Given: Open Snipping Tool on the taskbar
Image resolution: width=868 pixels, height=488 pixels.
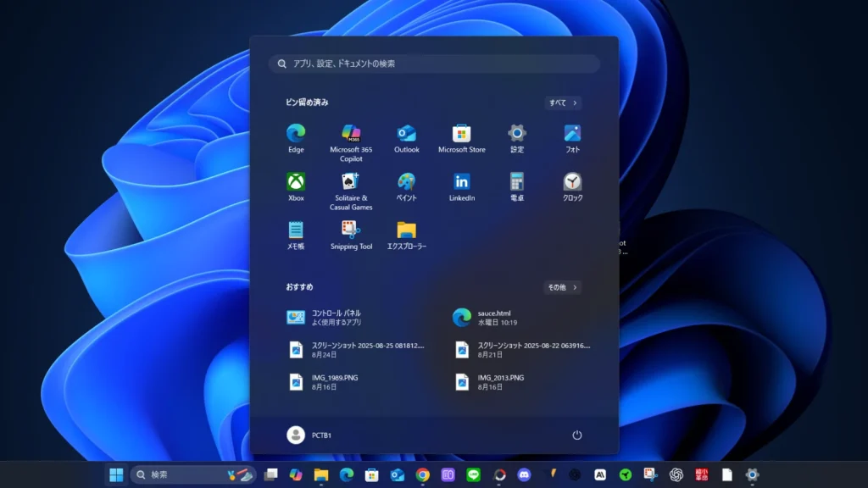Looking at the screenshot, I should tap(650, 474).
